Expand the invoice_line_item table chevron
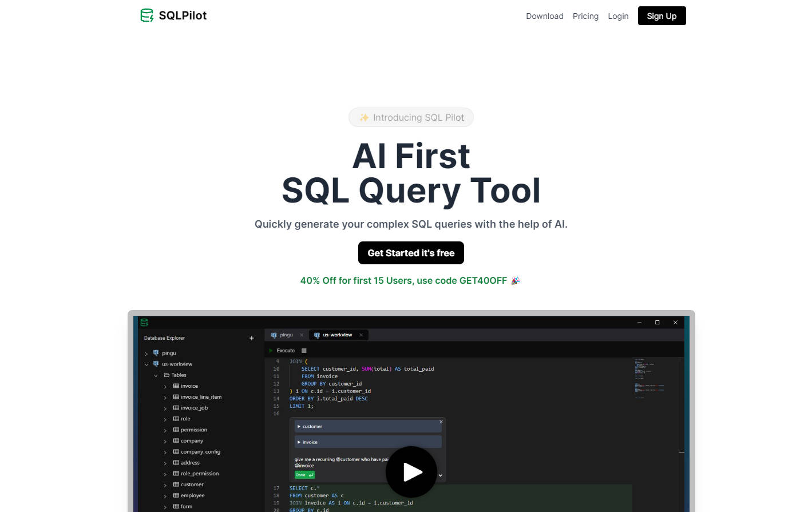Viewport: 812px width, 512px height. (165, 398)
